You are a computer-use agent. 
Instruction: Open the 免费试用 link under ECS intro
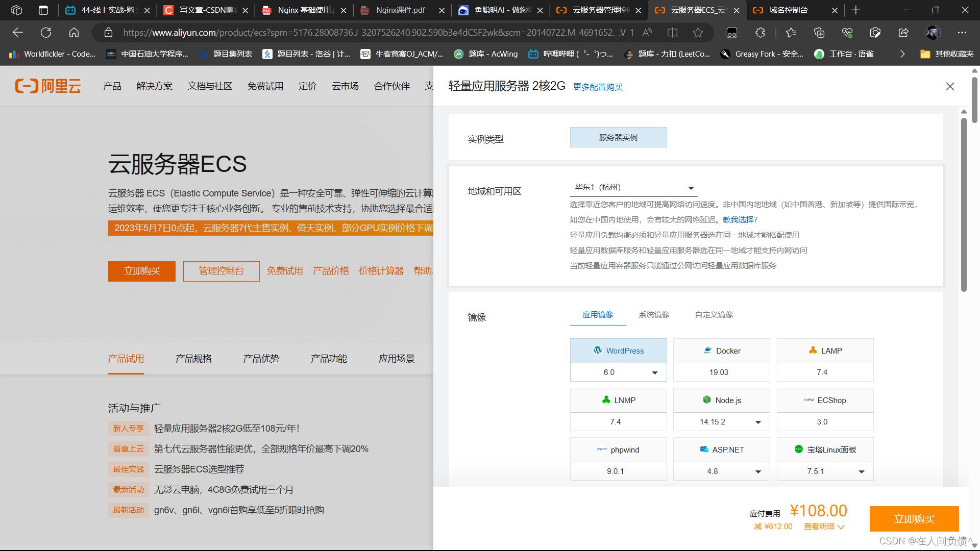pyautogui.click(x=285, y=271)
